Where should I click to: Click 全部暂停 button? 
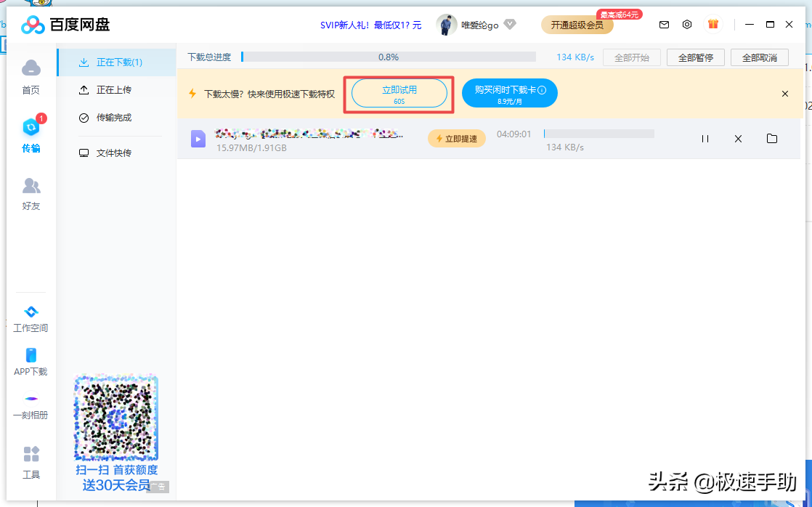click(696, 57)
